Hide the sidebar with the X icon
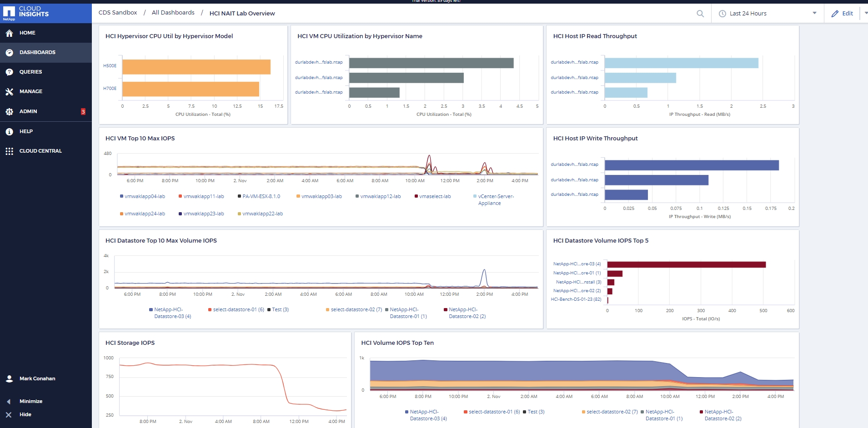 [9, 415]
